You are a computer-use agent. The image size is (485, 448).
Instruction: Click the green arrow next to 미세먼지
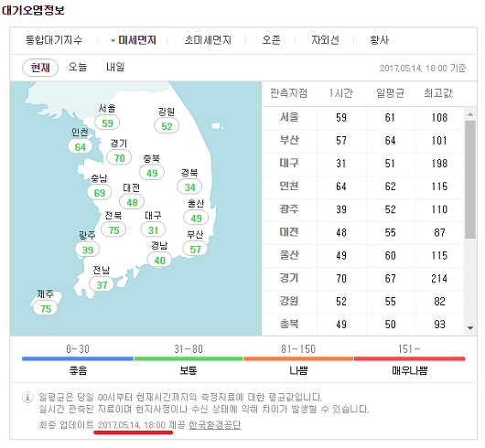(x=113, y=41)
